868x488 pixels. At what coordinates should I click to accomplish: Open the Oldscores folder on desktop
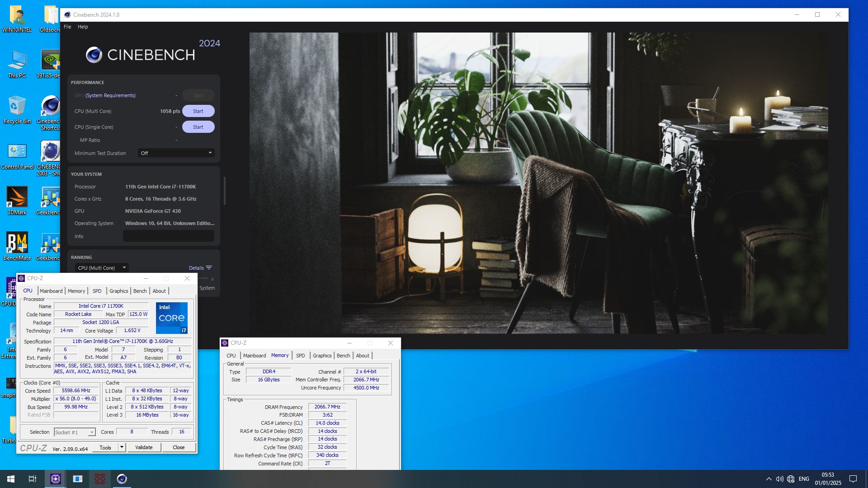(50, 18)
